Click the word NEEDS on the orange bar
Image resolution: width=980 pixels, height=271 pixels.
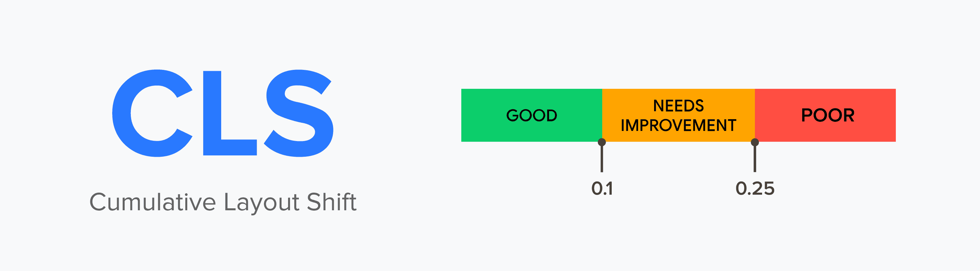pyautogui.click(x=678, y=106)
